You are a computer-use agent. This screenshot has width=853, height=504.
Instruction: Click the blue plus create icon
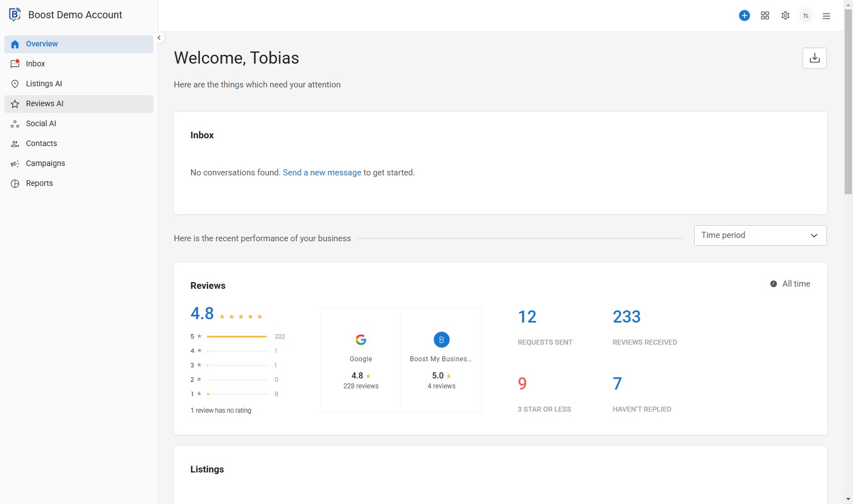(x=745, y=15)
